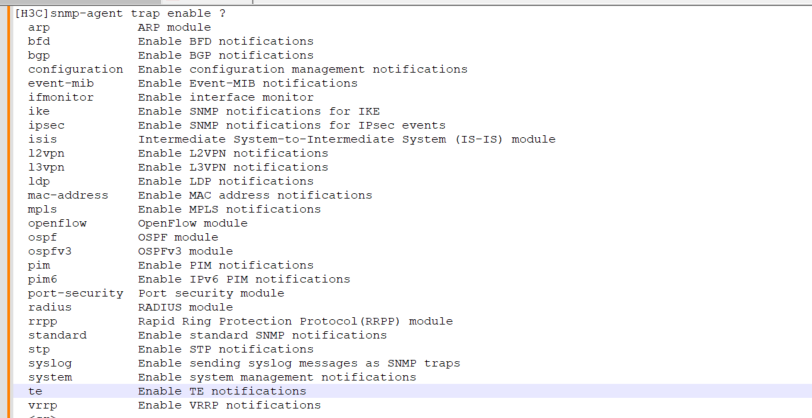Click 'ARP module' description text
The image size is (812, 418).
coord(175,27)
